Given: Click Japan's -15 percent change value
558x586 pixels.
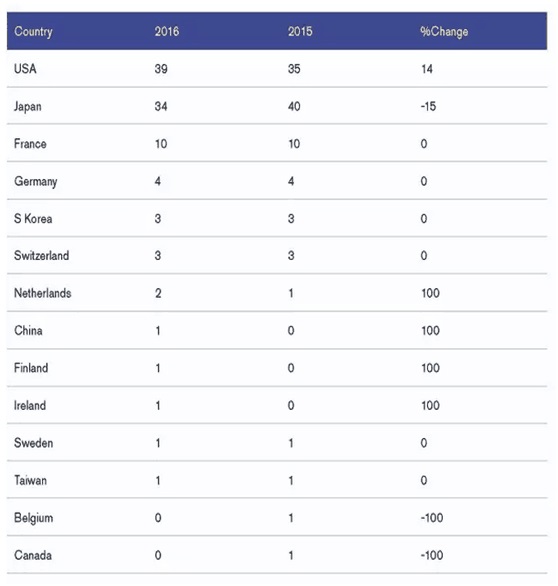Looking at the screenshot, I should click(x=428, y=107).
